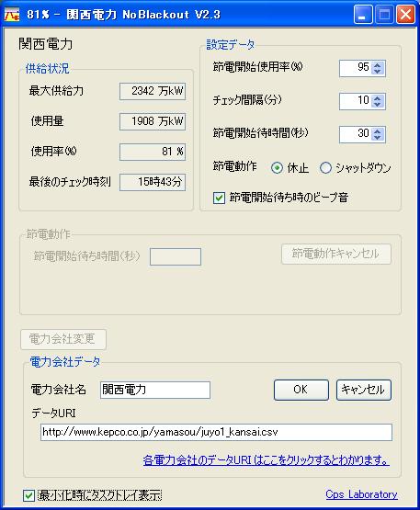This screenshot has height=510, width=420.
Task: Increase 節電開始使用率 with up arrow
Action: point(378,65)
